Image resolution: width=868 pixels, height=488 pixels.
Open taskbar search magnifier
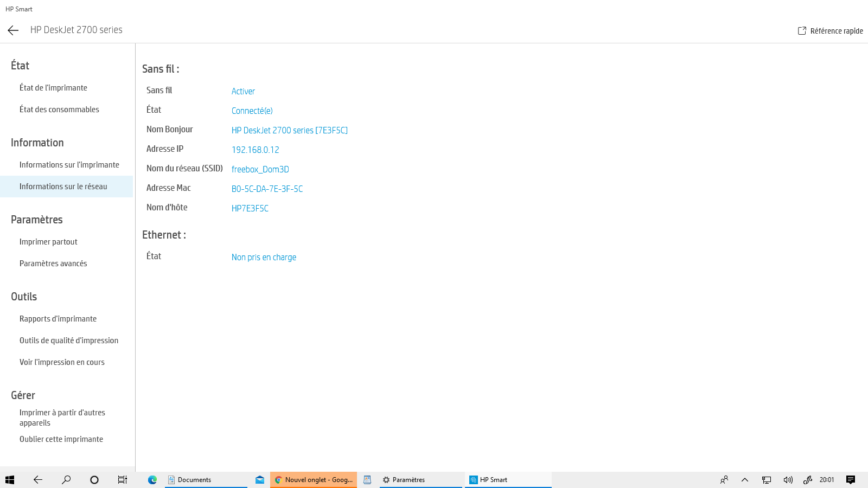pyautogui.click(x=66, y=480)
